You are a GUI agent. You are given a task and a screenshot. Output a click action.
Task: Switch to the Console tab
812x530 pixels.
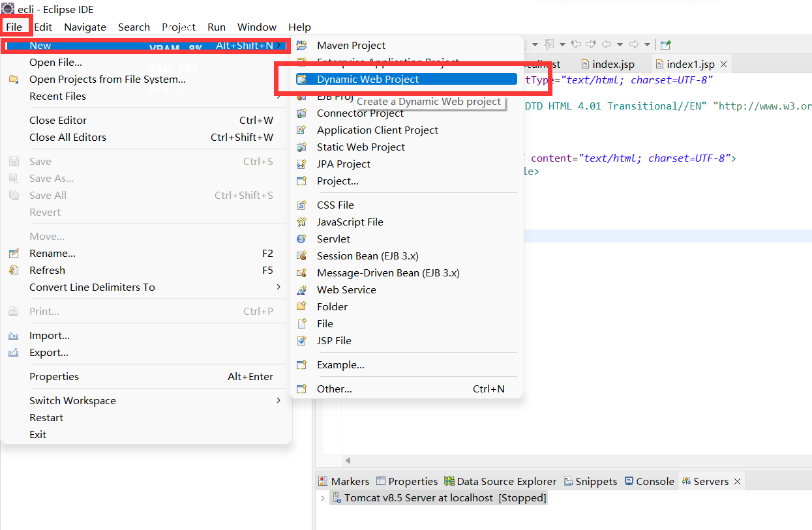[x=649, y=481]
